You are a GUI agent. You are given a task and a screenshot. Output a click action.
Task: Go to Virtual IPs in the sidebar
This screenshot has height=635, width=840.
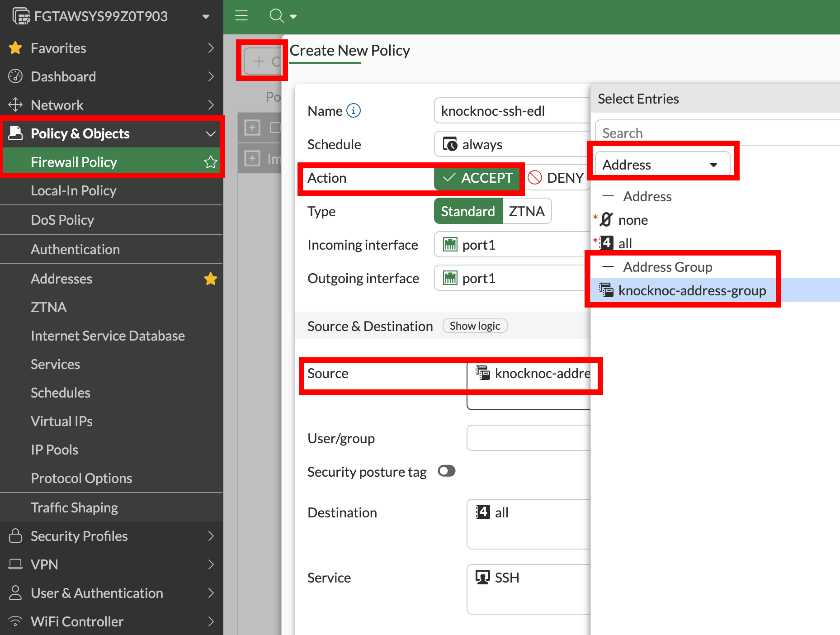pyautogui.click(x=61, y=421)
